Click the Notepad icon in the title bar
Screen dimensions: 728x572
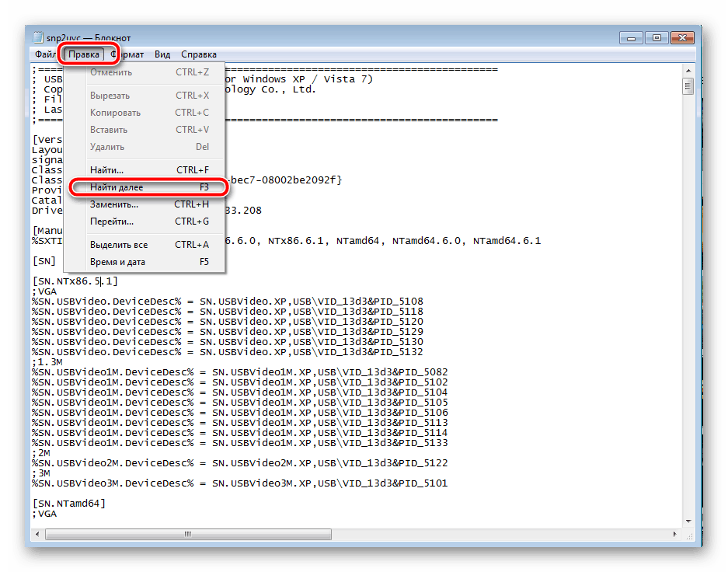(x=38, y=37)
